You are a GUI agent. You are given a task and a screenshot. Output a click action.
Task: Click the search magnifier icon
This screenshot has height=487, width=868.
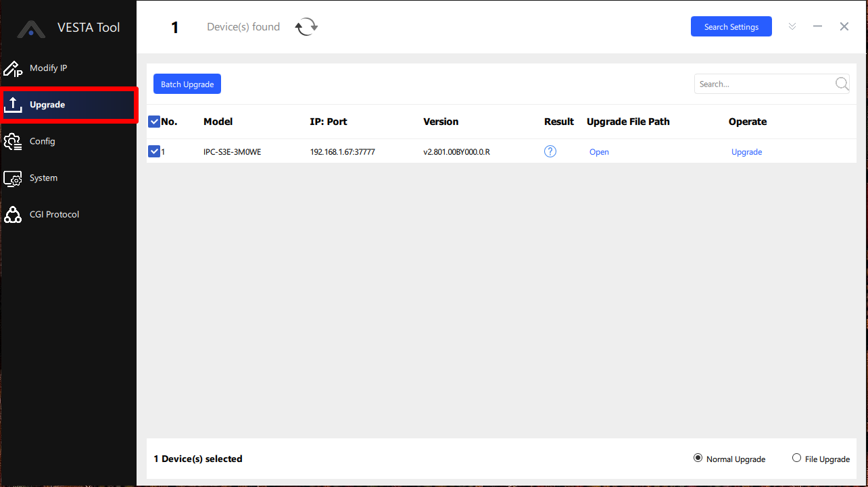[842, 84]
